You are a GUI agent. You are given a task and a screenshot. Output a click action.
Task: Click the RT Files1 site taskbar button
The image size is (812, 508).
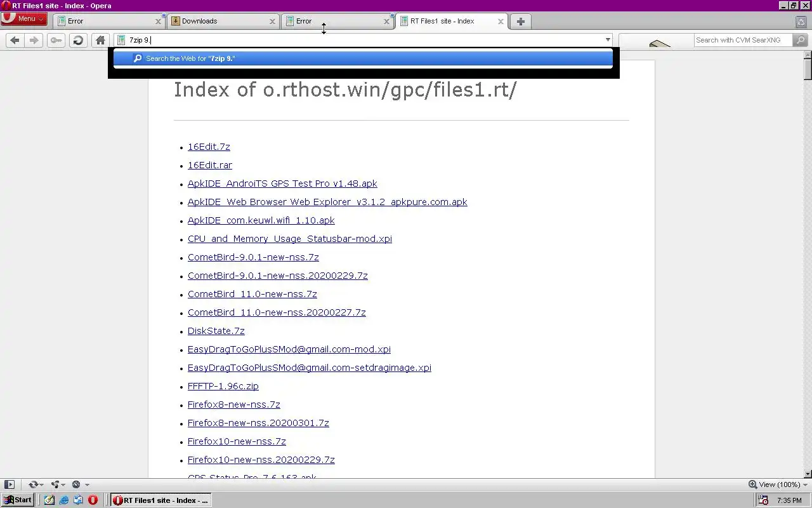click(160, 500)
